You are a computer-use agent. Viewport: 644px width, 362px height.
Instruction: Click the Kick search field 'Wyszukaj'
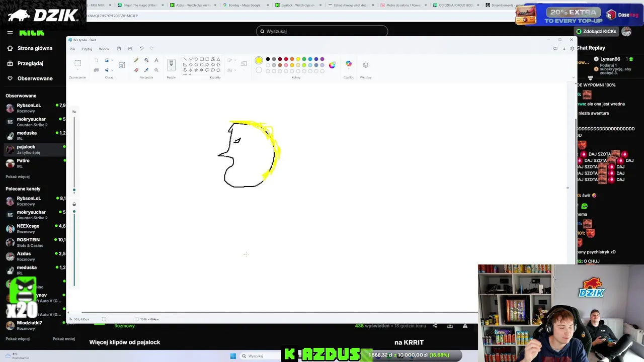click(x=322, y=31)
